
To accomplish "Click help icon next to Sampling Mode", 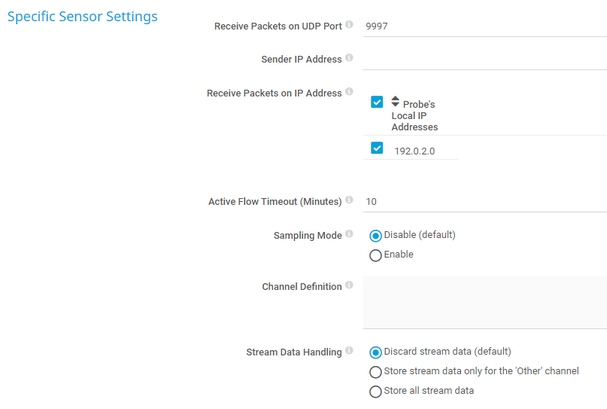I will (x=350, y=234).
